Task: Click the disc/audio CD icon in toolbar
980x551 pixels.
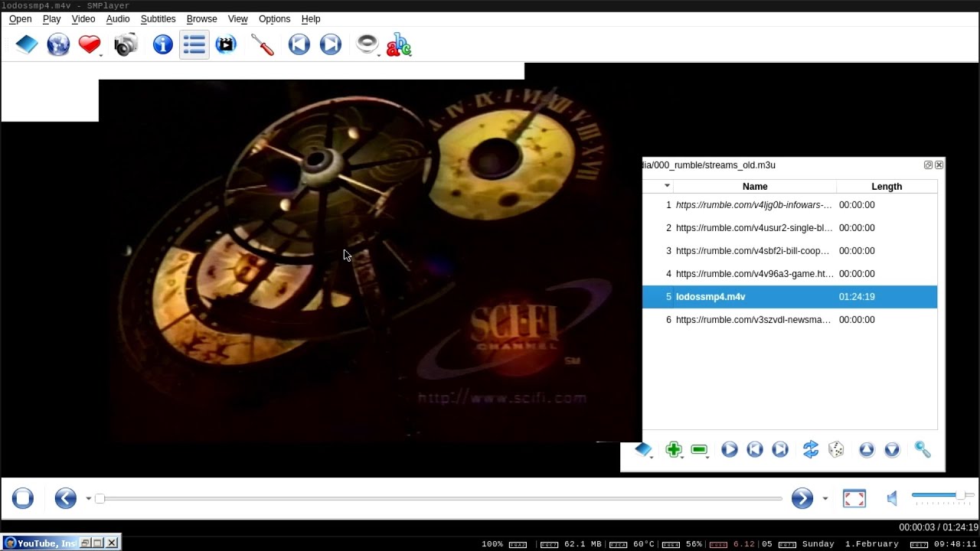Action: (367, 44)
